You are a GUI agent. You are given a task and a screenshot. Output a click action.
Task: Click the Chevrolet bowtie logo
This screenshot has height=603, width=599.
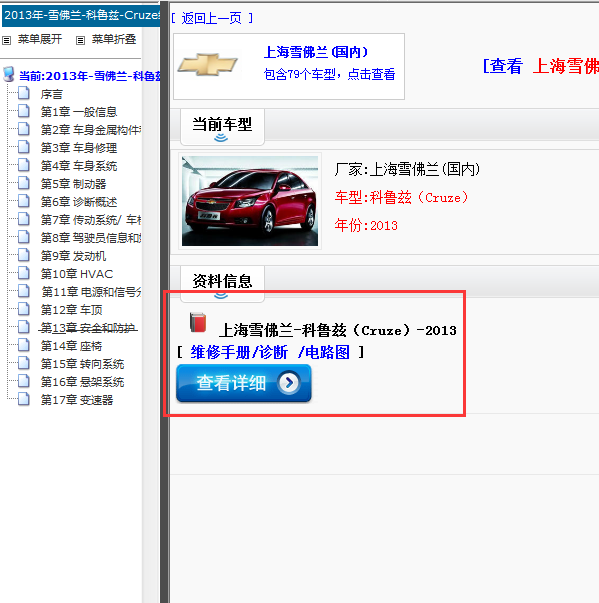207,65
